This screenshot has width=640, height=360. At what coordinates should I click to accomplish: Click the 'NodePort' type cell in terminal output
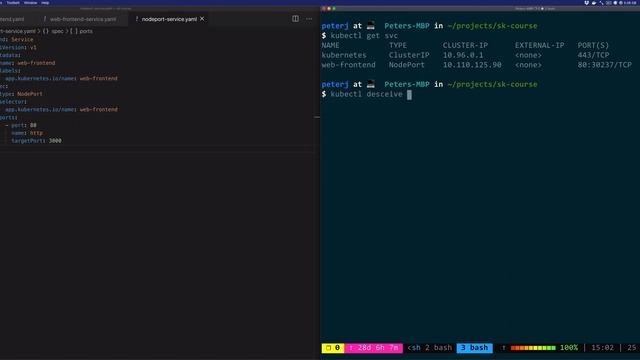point(407,65)
